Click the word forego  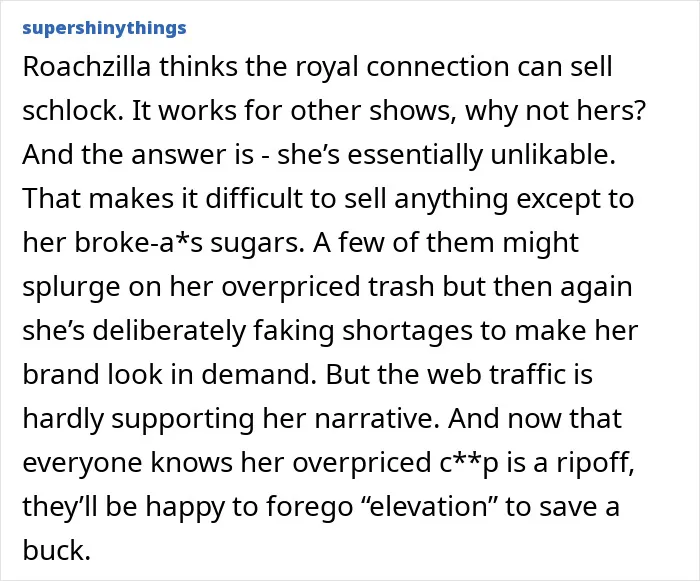pyautogui.click(x=309, y=508)
